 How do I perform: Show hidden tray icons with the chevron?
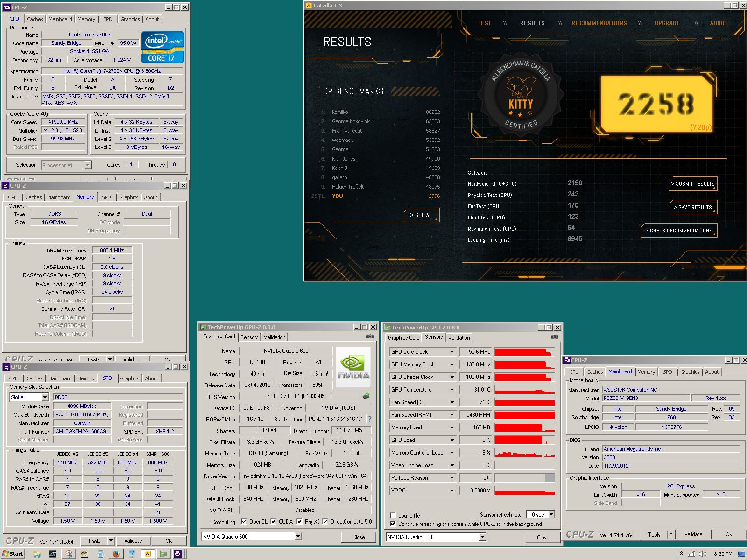tap(681, 554)
